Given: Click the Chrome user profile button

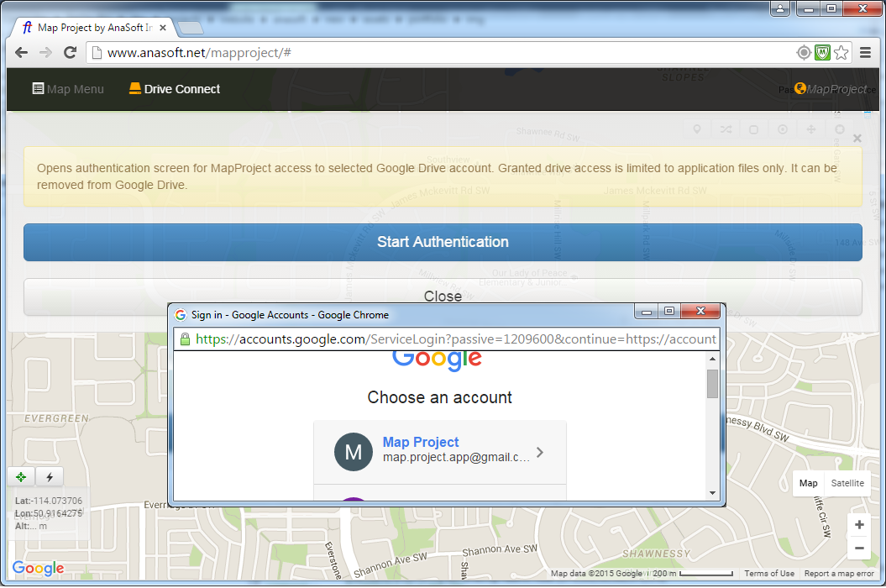Looking at the screenshot, I should click(x=780, y=8).
